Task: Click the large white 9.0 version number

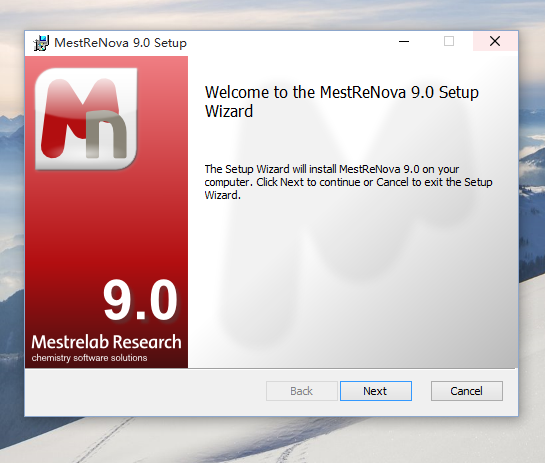Action: (140, 300)
